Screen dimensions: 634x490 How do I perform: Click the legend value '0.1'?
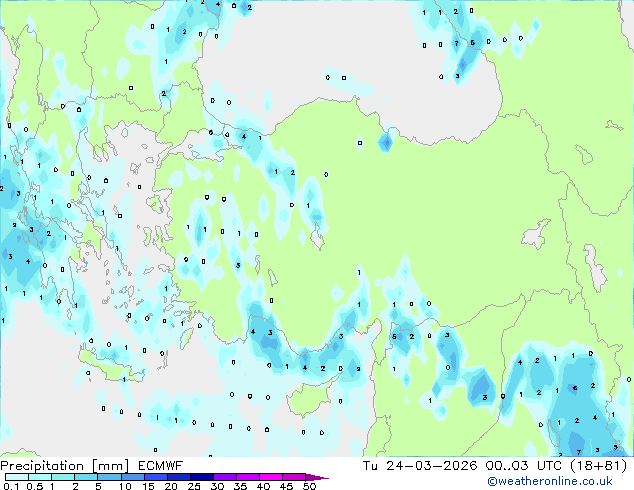point(11,486)
